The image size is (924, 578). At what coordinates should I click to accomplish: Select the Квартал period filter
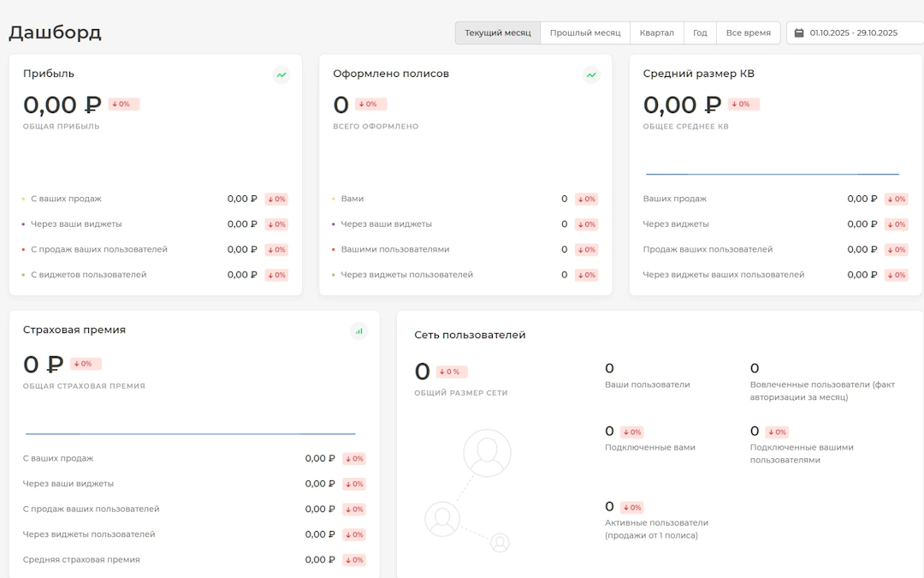coord(657,33)
